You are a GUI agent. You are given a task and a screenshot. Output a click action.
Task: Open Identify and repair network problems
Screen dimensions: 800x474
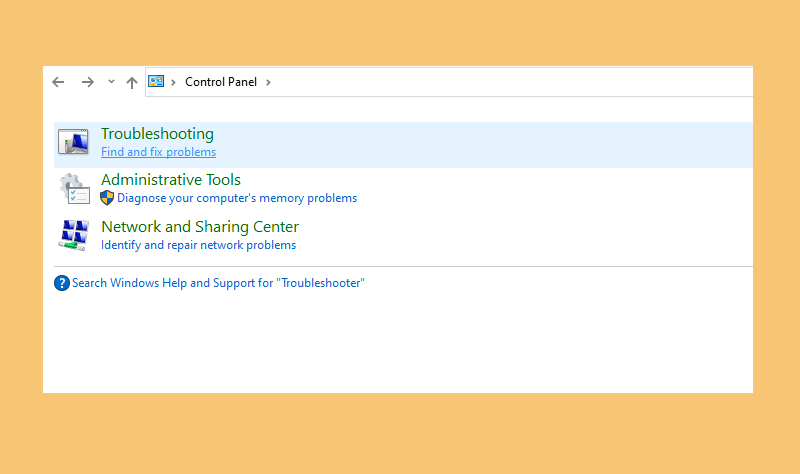click(x=198, y=245)
